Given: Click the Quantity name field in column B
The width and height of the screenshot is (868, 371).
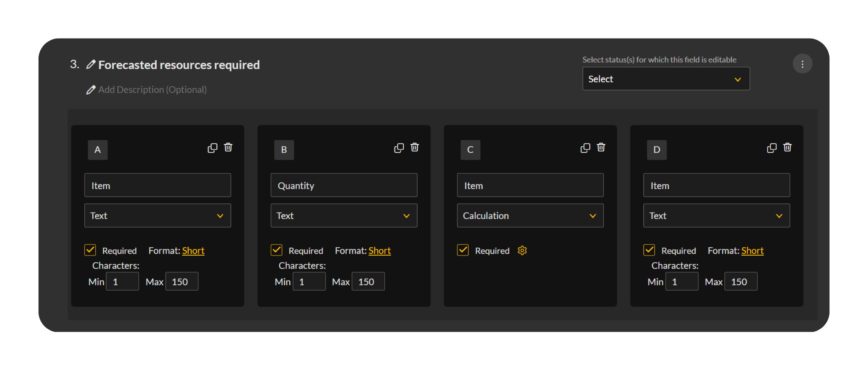Looking at the screenshot, I should (343, 185).
